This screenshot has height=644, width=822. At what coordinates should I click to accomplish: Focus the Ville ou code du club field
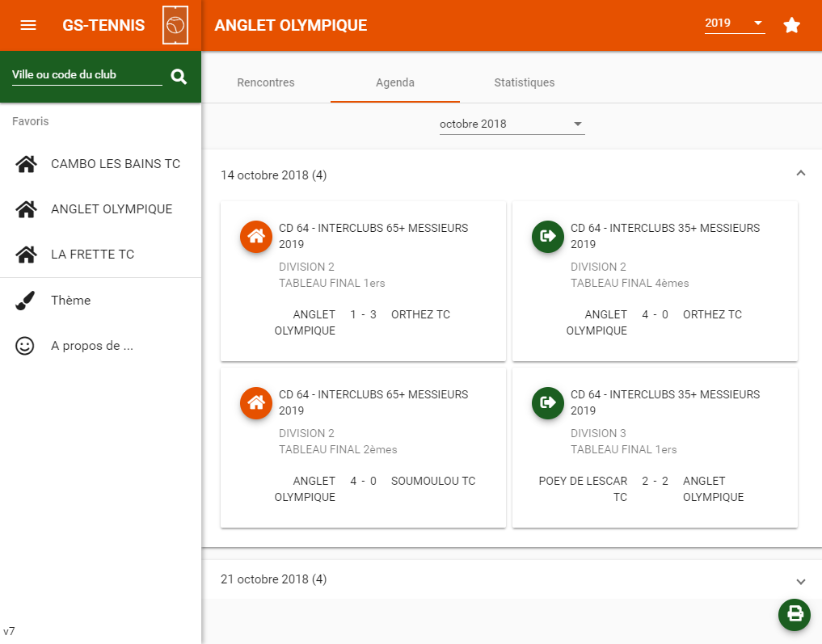(x=87, y=75)
